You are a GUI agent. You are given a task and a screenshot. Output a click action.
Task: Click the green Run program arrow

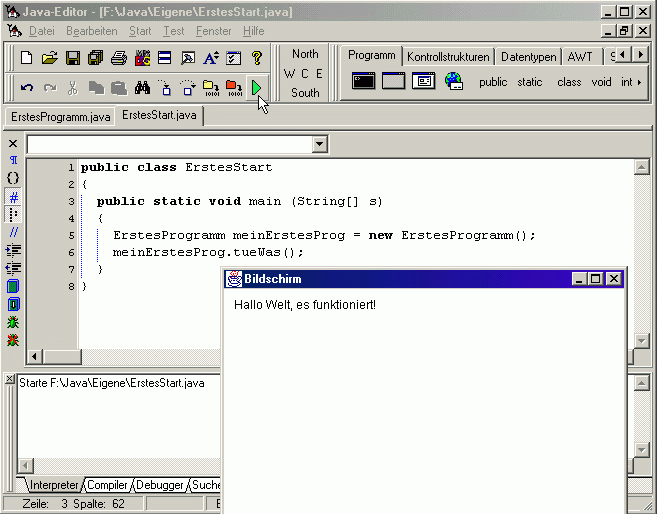coord(257,88)
